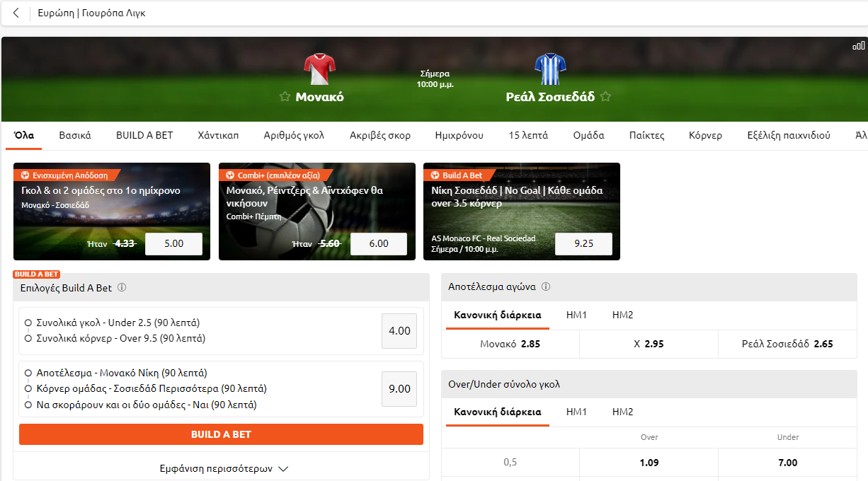This screenshot has height=481, width=868.
Task: Show info for Αποτέλεσμα αγώνα
Action: tap(546, 287)
